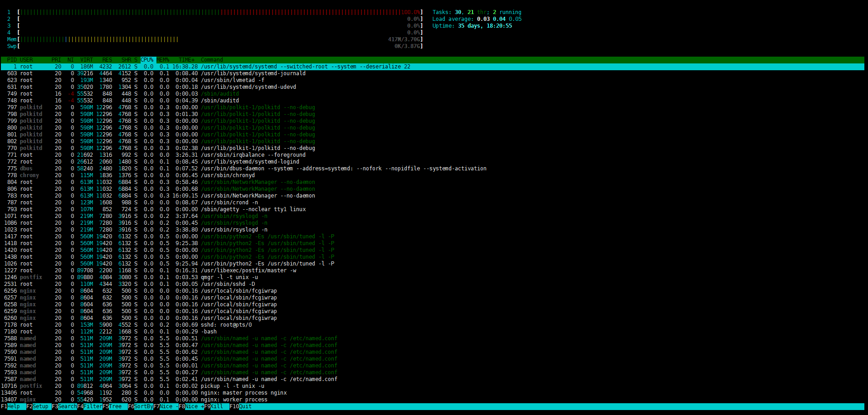This screenshot has width=868, height=415.
Task: Click the SHR column header
Action: (126, 60)
